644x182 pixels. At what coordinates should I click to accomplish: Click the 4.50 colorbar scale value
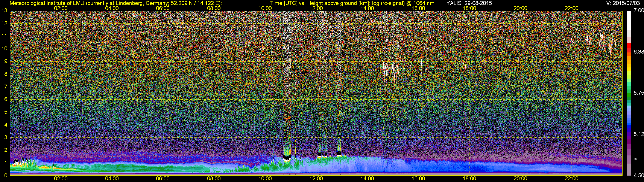tap(638, 176)
